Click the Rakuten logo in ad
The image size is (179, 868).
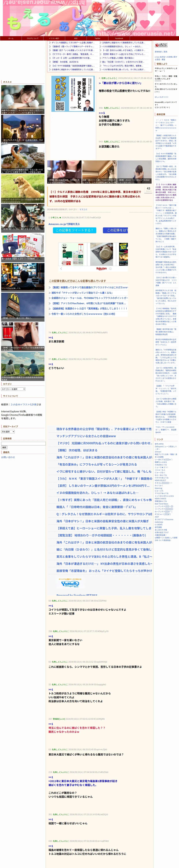[x=101, y=269]
